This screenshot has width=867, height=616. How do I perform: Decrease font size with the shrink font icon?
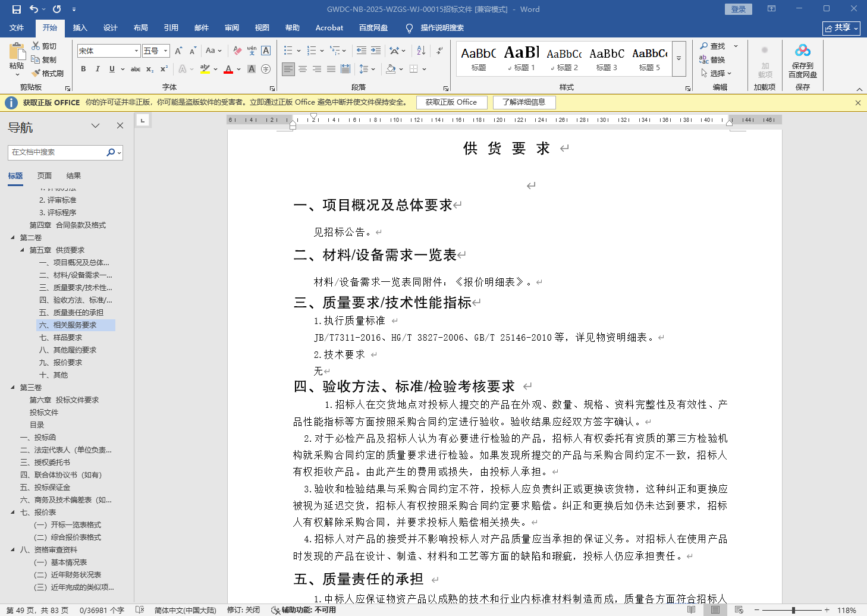(x=193, y=51)
